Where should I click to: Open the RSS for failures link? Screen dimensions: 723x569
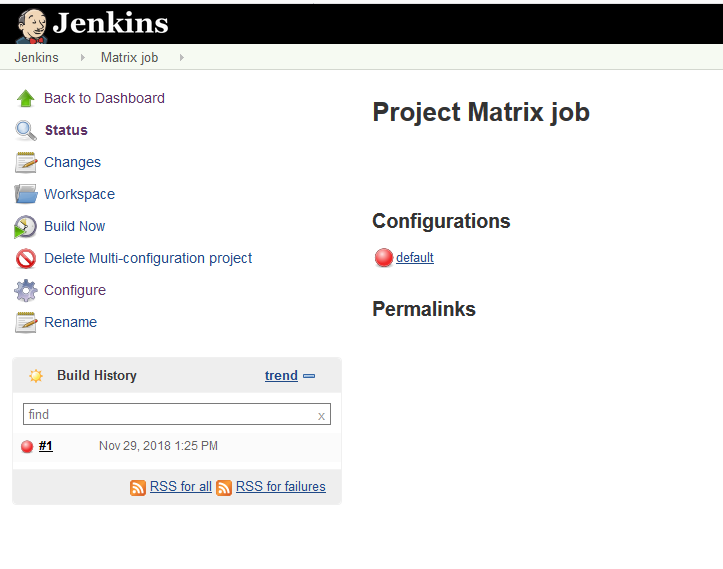point(281,486)
